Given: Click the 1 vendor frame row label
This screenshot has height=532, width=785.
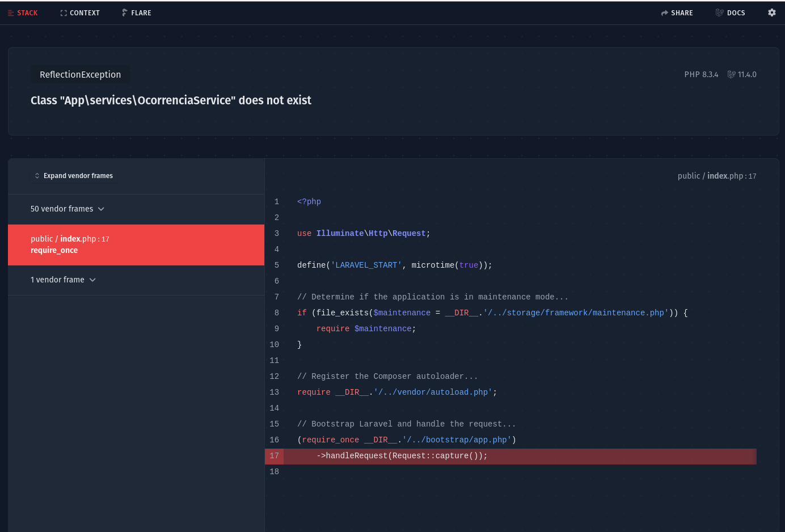Looking at the screenshot, I should point(57,280).
